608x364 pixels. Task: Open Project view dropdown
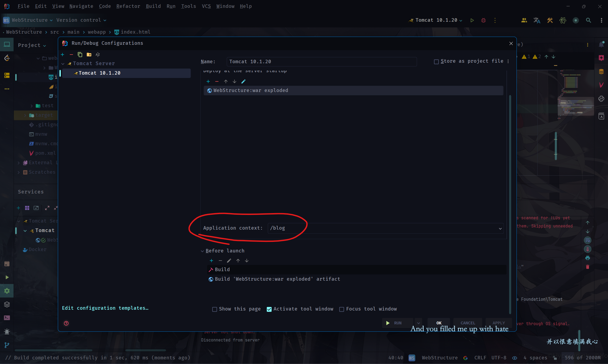tap(32, 45)
